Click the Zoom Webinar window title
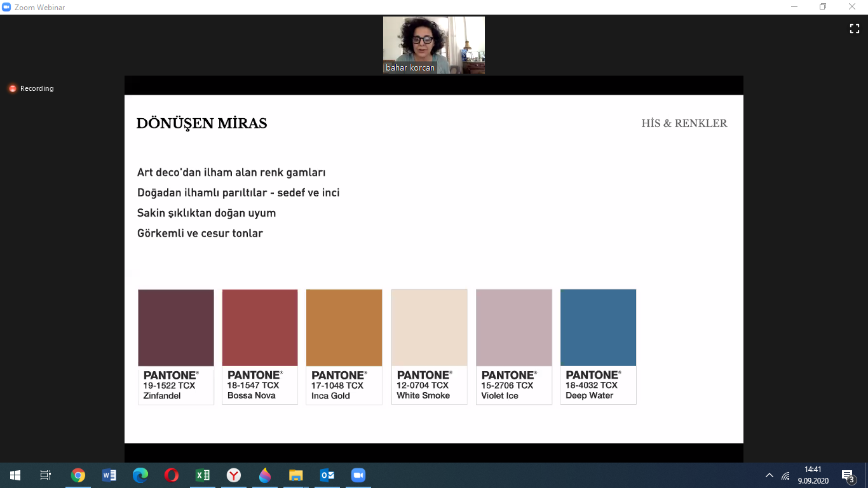The height and width of the screenshot is (488, 868). pyautogui.click(x=40, y=7)
